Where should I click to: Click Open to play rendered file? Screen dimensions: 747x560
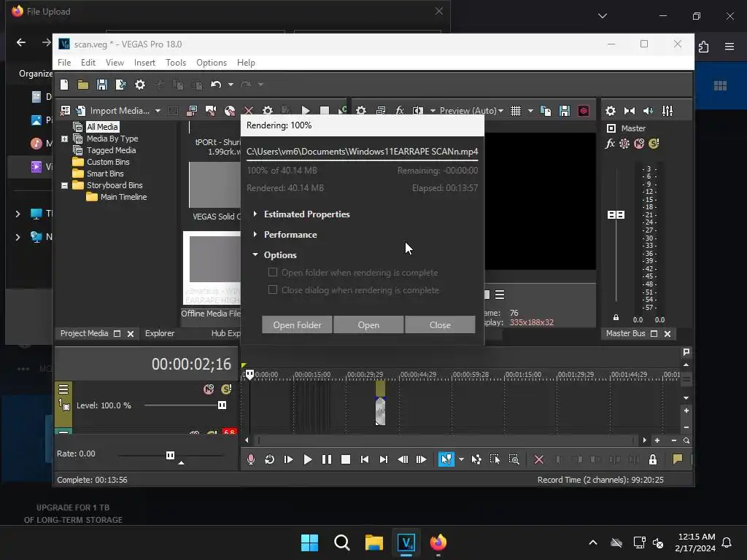(368, 324)
